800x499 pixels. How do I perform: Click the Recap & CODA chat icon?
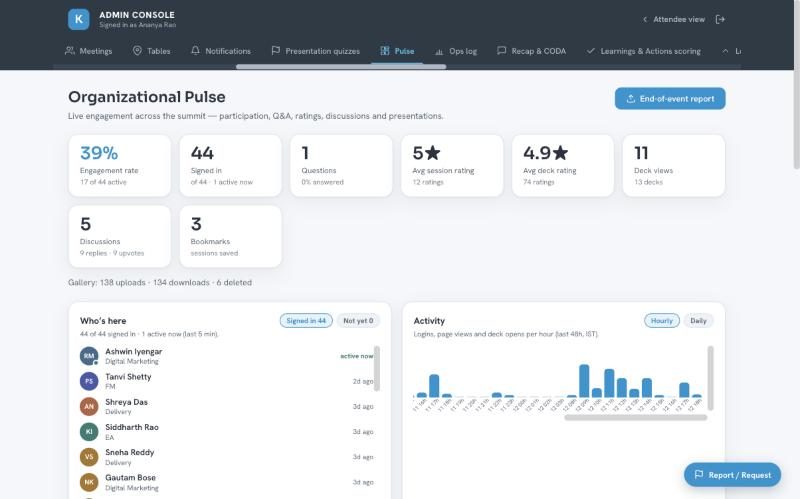(502, 51)
